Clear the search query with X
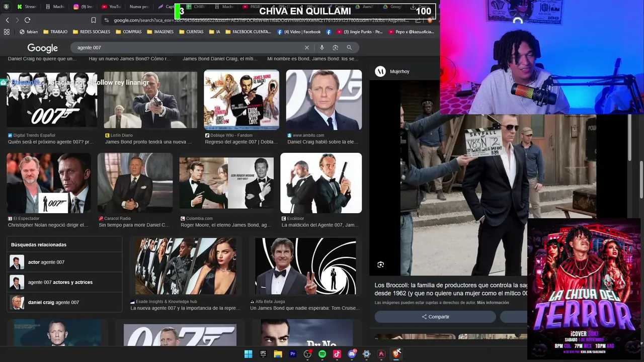The height and width of the screenshot is (362, 644). (307, 47)
